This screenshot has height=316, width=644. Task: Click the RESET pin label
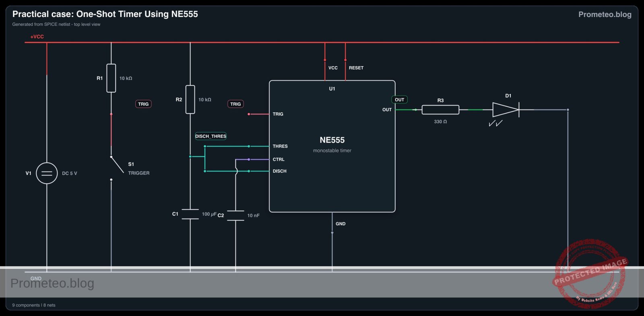point(356,68)
